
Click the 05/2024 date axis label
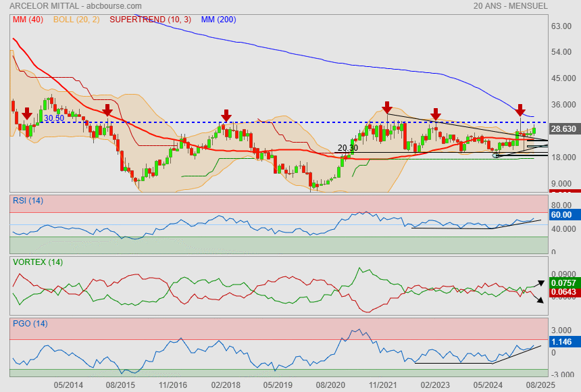coord(488,385)
